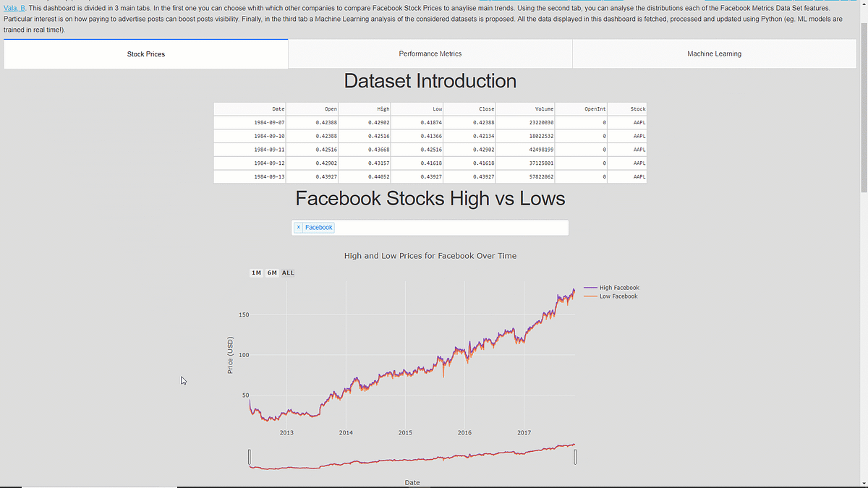Hide the High Facebook trace via legend
The image size is (868, 488).
click(x=618, y=287)
